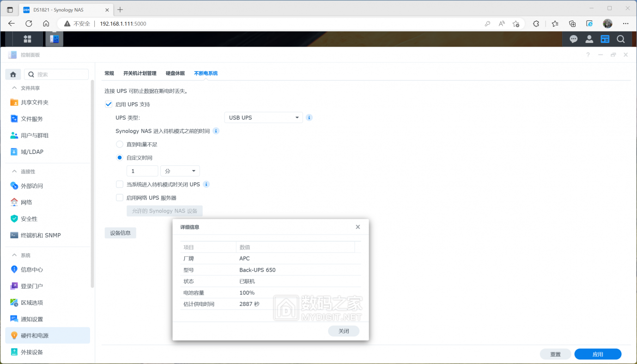Click info icon beside standby time label
This screenshot has width=637, height=364.
click(x=216, y=131)
